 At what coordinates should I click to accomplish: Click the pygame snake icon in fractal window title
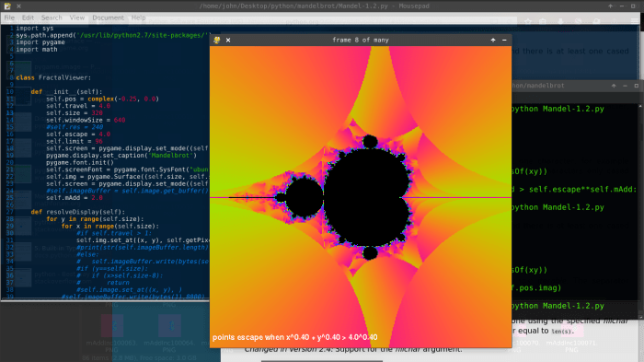point(217,40)
